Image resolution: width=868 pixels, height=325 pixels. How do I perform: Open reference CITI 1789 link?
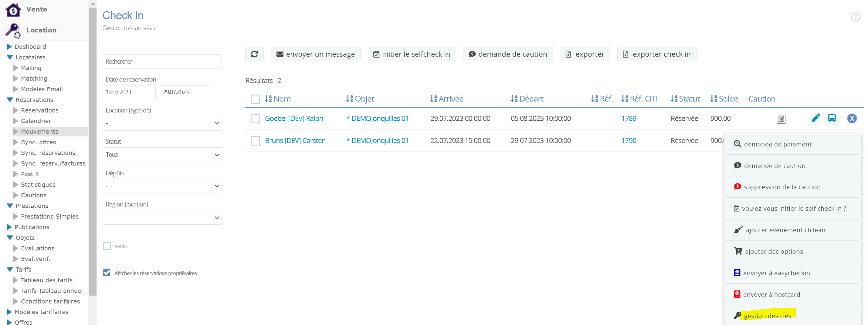(629, 119)
